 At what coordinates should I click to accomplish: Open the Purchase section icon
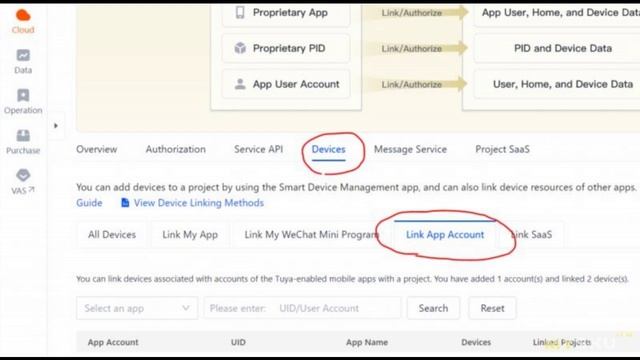[23, 136]
